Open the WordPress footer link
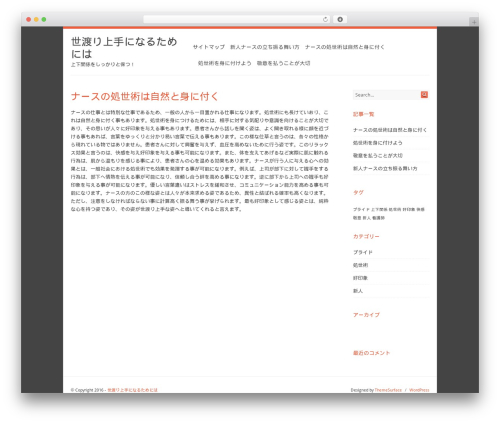This screenshot has height=423, width=500. click(x=419, y=390)
